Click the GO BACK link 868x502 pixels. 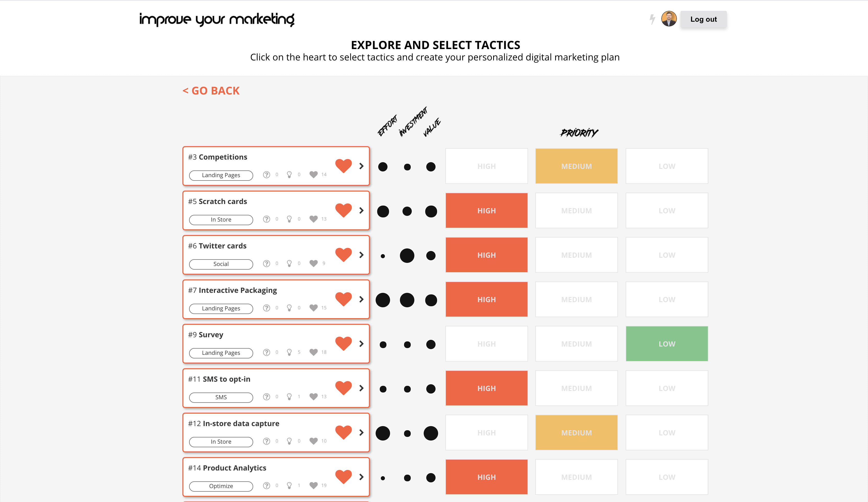point(211,91)
